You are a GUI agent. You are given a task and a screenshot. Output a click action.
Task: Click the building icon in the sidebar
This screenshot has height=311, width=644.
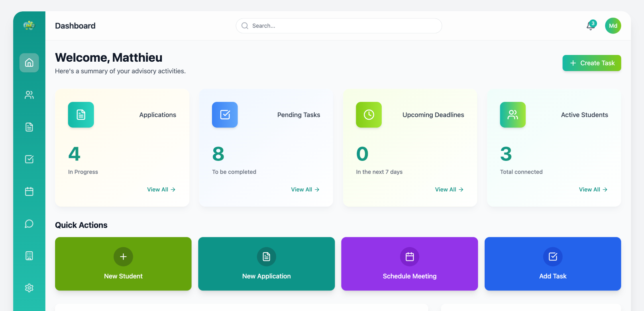click(29, 256)
